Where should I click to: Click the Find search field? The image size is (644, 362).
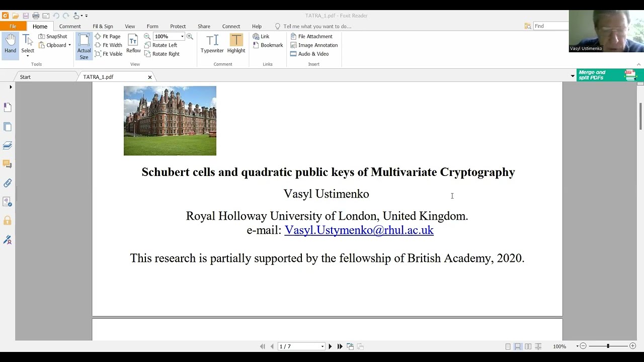550,26
